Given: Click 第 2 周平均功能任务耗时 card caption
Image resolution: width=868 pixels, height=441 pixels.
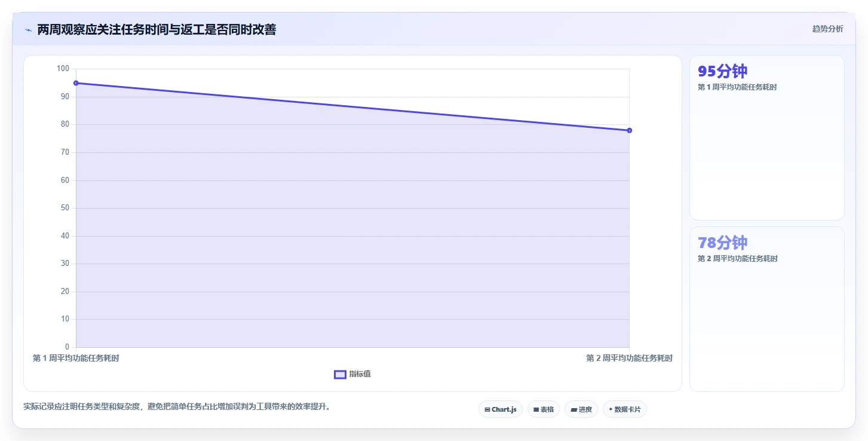Looking at the screenshot, I should 737,259.
